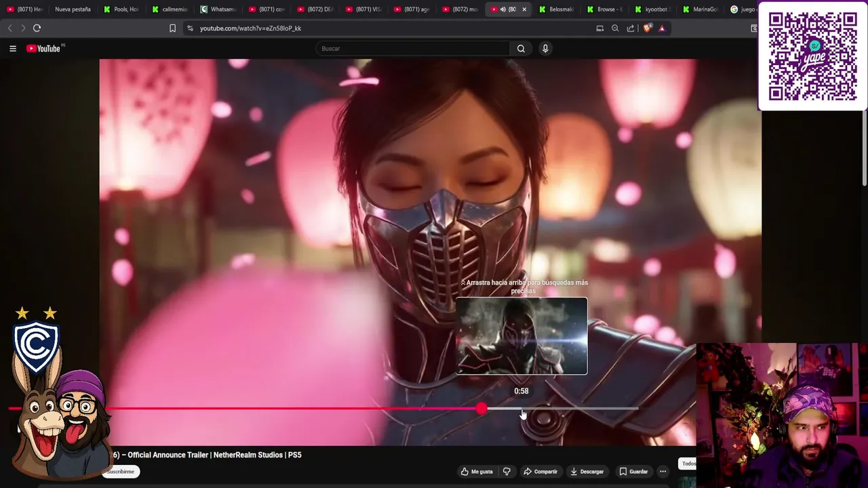Open the 'MarinaGol' tab
The image size is (868, 488).
701,9
